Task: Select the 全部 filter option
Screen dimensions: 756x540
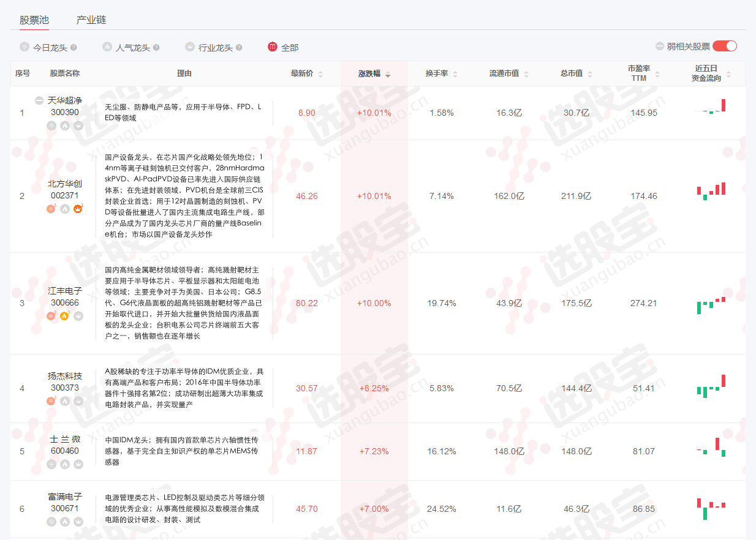Action: (290, 47)
